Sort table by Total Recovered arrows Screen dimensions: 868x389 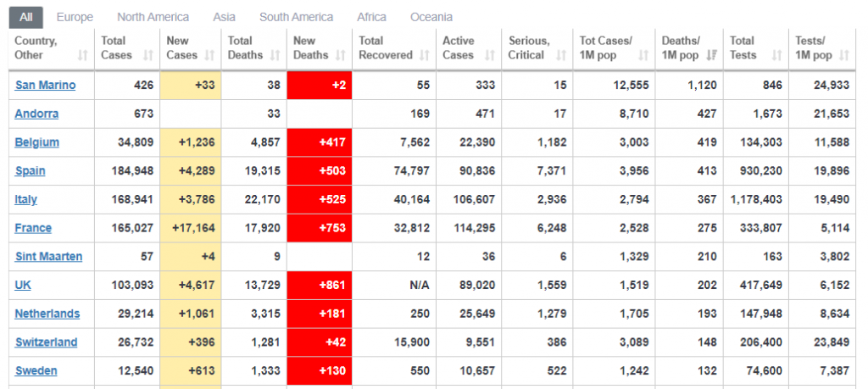point(425,55)
